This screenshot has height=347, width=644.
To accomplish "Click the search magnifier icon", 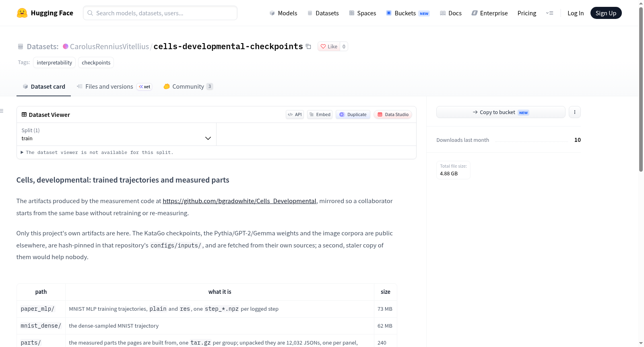I will coord(90,13).
